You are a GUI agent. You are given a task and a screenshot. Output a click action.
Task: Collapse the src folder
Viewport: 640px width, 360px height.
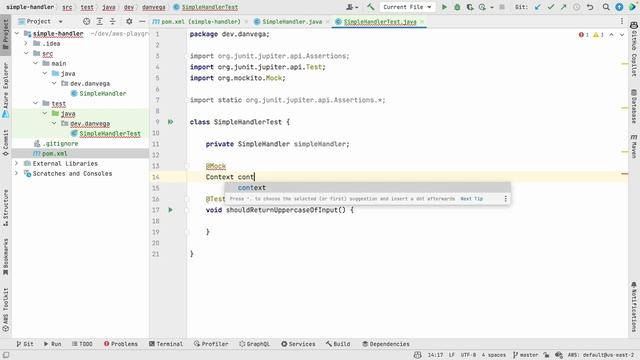[26, 53]
